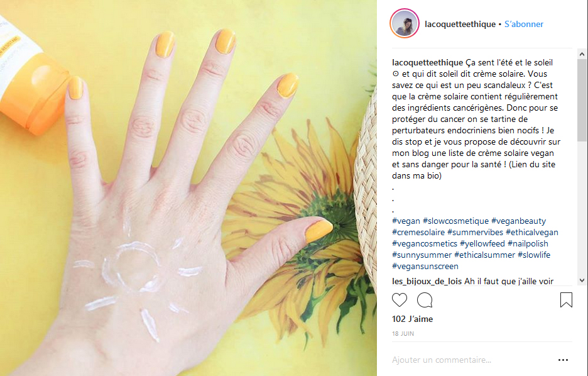View who liked via 102 J'aime
The image size is (588, 376).
(412, 319)
